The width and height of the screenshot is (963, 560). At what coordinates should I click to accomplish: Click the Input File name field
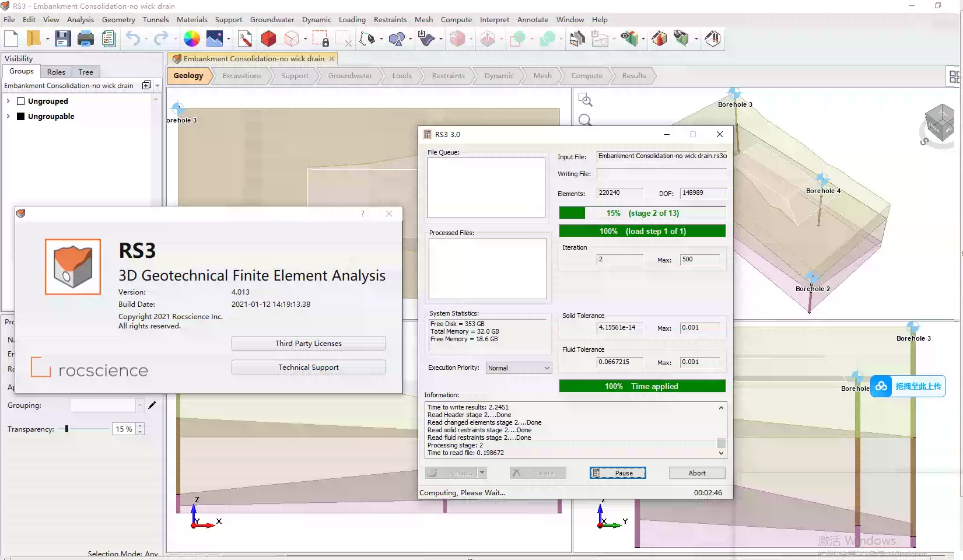[x=661, y=156]
